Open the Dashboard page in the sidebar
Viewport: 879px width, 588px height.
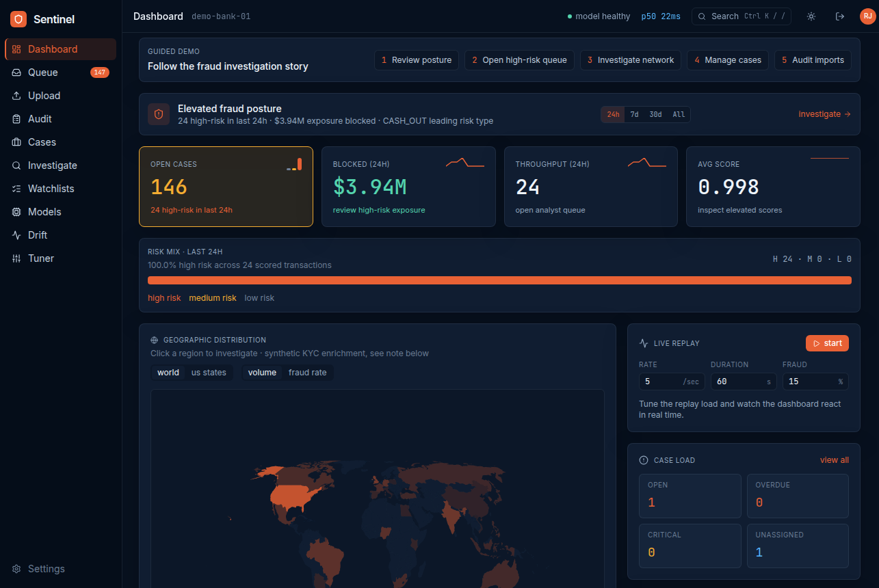(x=60, y=49)
